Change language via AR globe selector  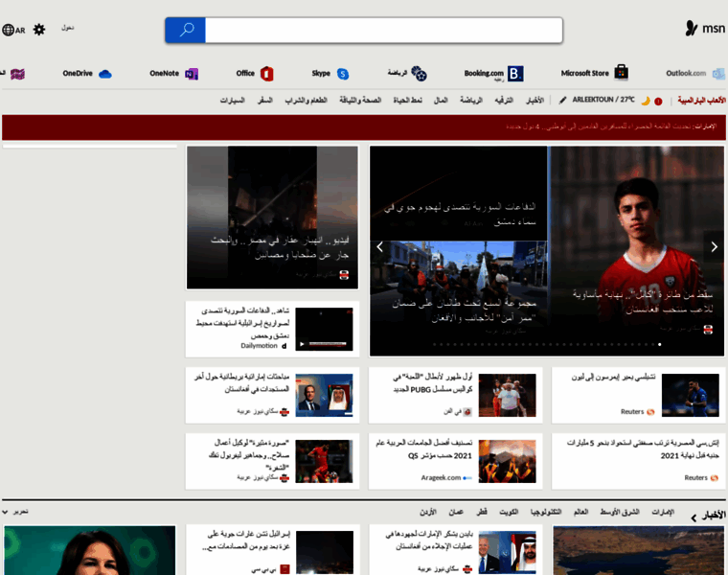pyautogui.click(x=13, y=30)
